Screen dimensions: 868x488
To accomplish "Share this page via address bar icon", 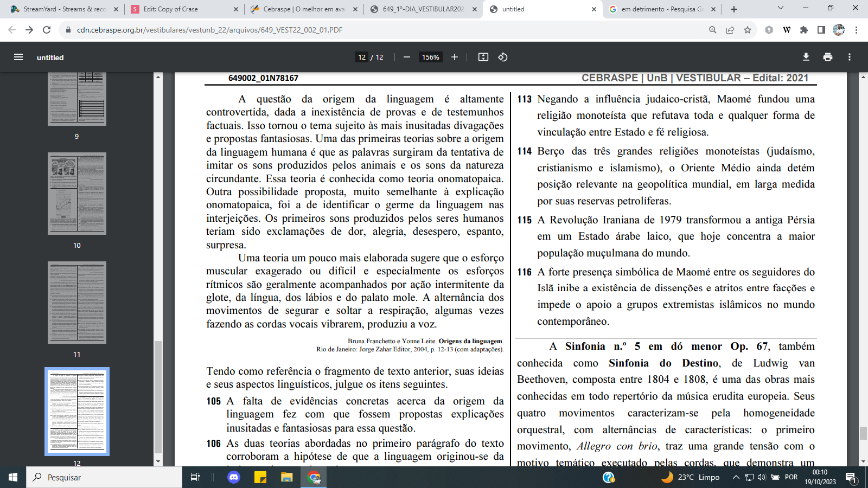I will pos(730,30).
